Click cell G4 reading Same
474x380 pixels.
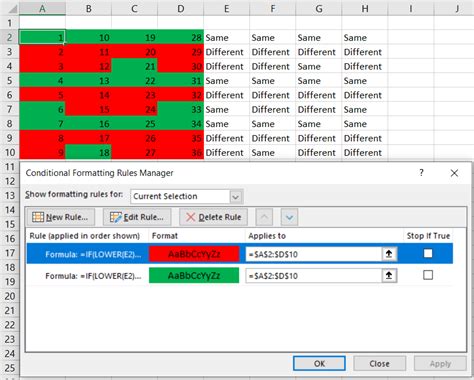pos(319,66)
